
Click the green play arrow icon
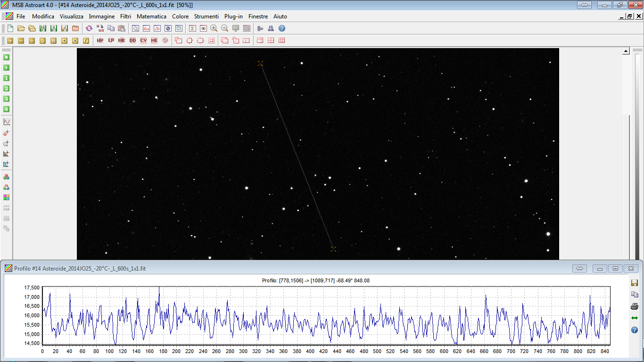tap(7, 67)
